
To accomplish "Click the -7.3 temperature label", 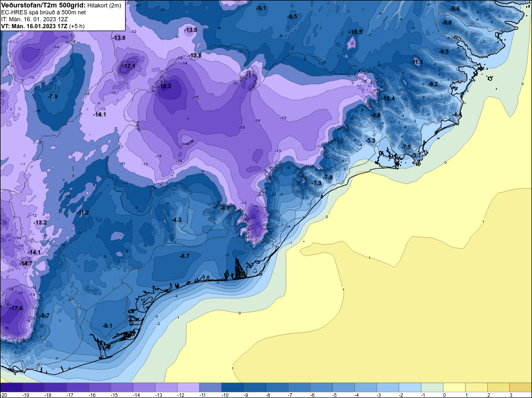I will 316,183.
